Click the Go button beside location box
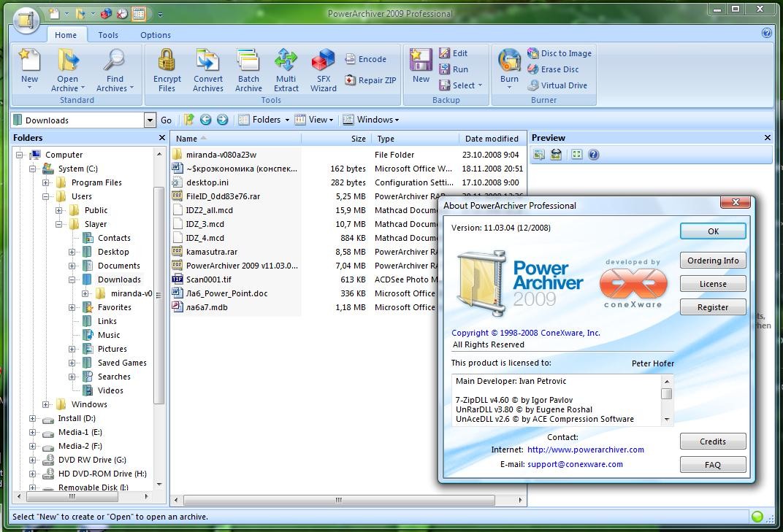 click(167, 120)
